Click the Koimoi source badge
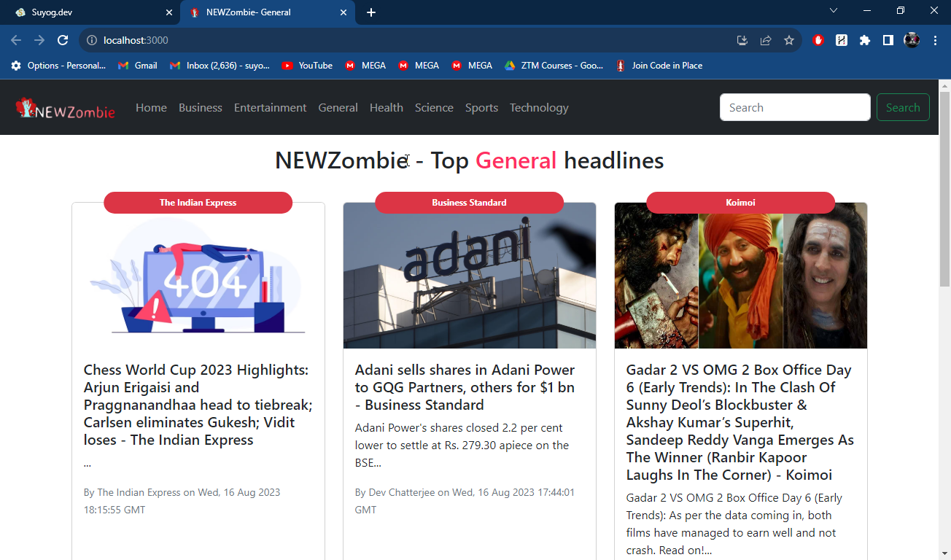951x560 pixels. (x=740, y=203)
